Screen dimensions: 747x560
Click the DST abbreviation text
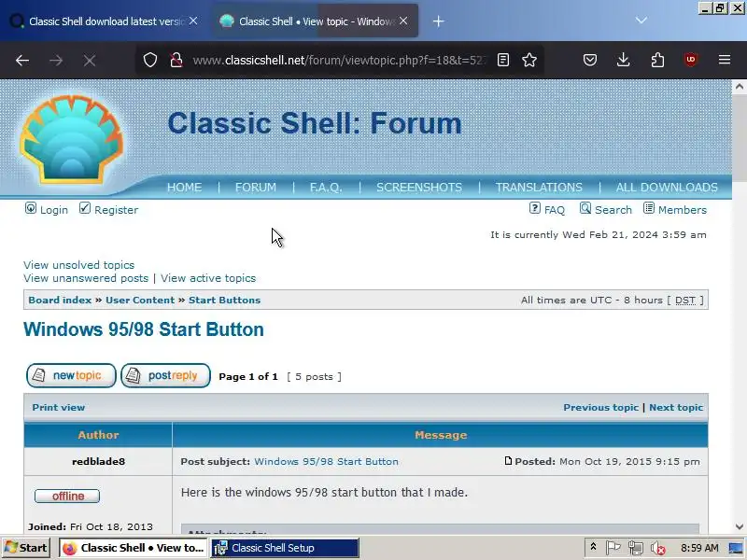click(685, 300)
